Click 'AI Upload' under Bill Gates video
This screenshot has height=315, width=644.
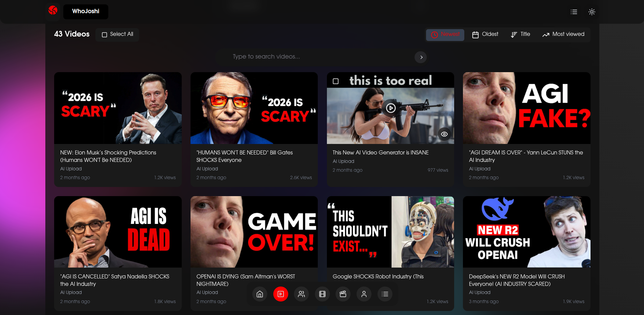(207, 169)
